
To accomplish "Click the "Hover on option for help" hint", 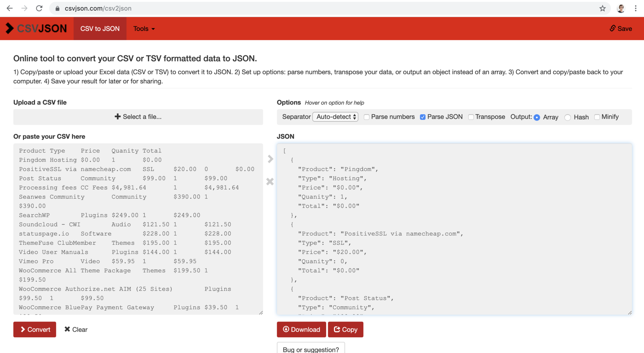I will click(x=335, y=103).
